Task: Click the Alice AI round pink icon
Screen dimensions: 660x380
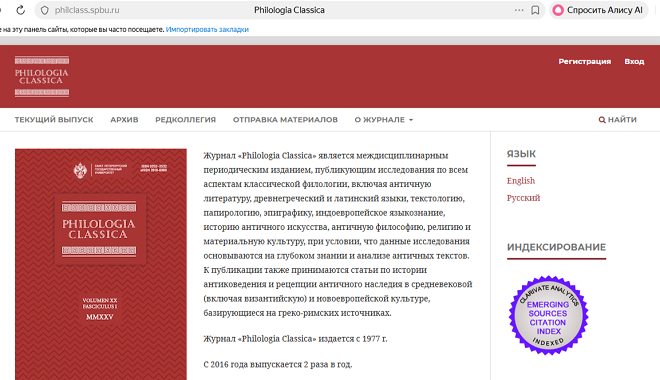Action: [x=558, y=10]
